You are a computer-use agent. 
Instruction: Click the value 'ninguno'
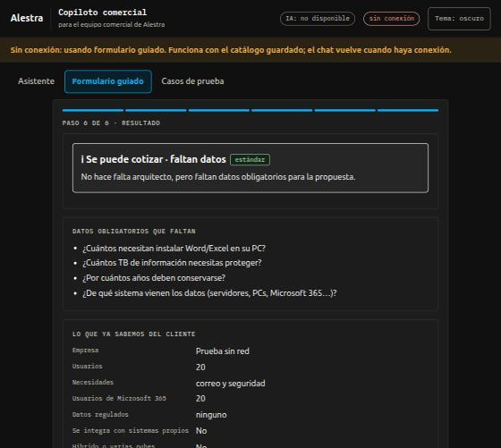point(211,415)
